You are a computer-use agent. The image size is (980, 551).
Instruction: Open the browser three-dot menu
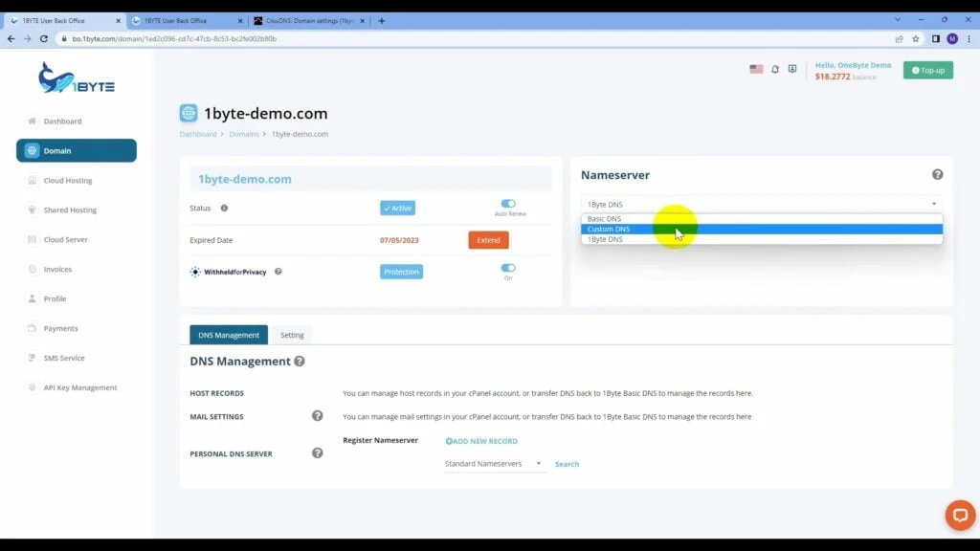[x=969, y=38]
